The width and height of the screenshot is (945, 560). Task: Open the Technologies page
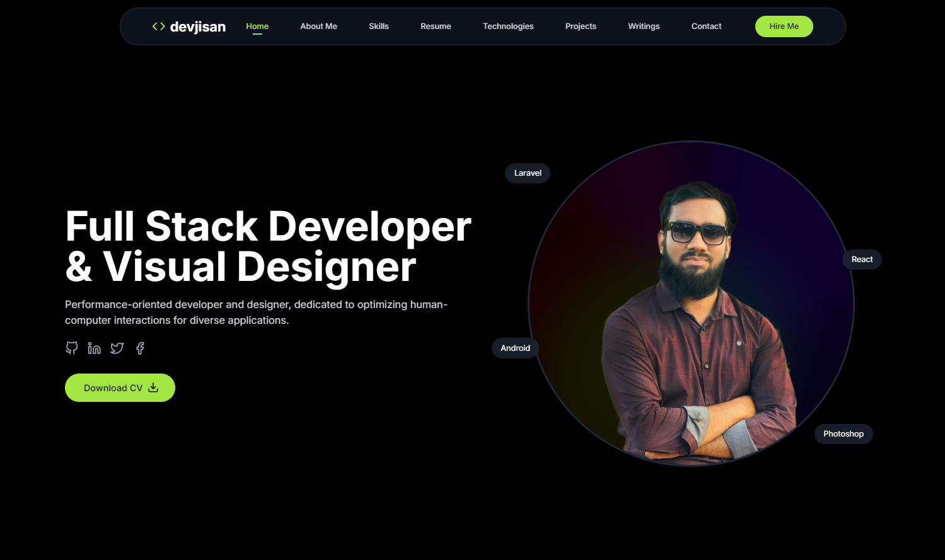click(x=507, y=26)
